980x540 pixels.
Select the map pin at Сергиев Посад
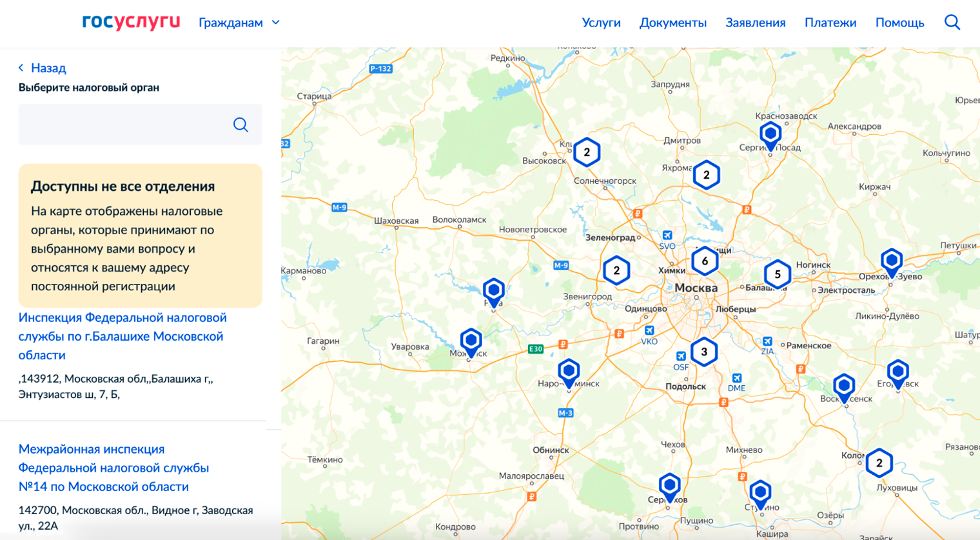[770, 134]
